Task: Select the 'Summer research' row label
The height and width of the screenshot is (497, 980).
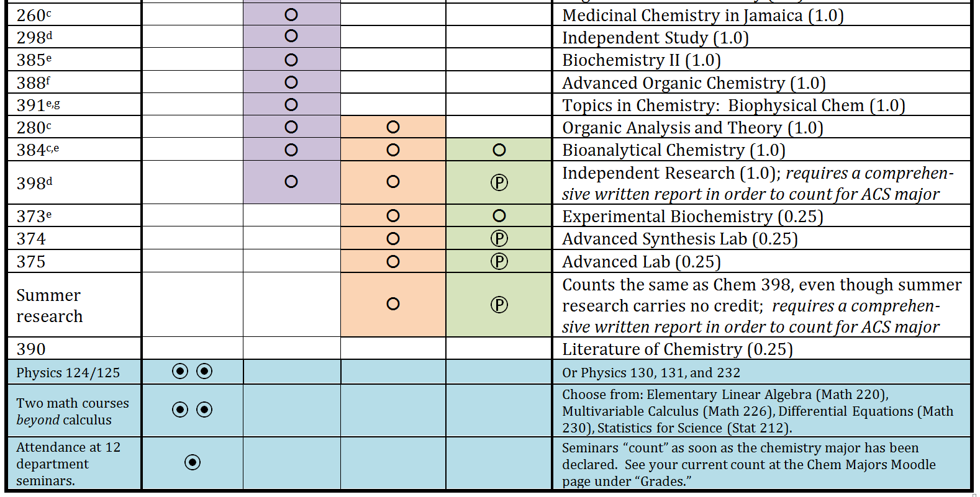Action: (49, 306)
